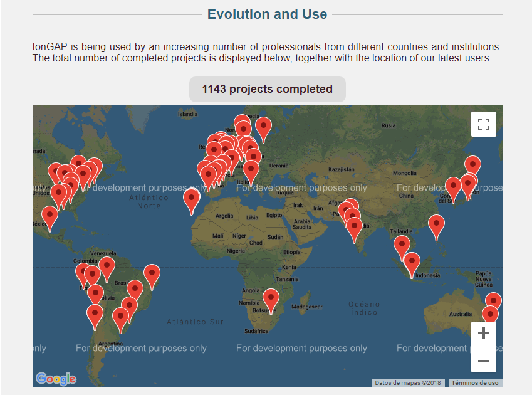Select the northernmost pin in Japan
532x395 pixels.
472,166
